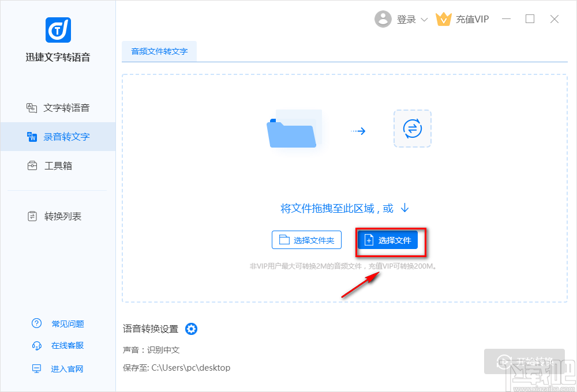Viewport: 577px width, 392px height.
Task: Switch to the 音频文件转文字 tab
Action: point(159,52)
